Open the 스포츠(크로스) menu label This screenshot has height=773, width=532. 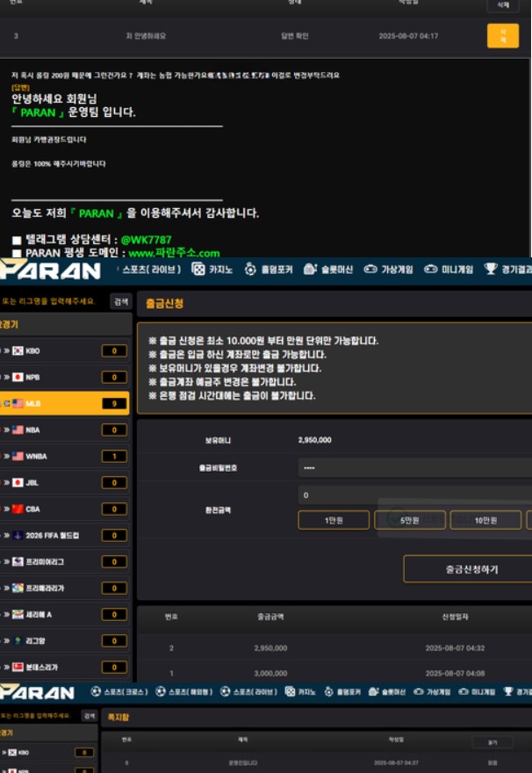point(126,692)
